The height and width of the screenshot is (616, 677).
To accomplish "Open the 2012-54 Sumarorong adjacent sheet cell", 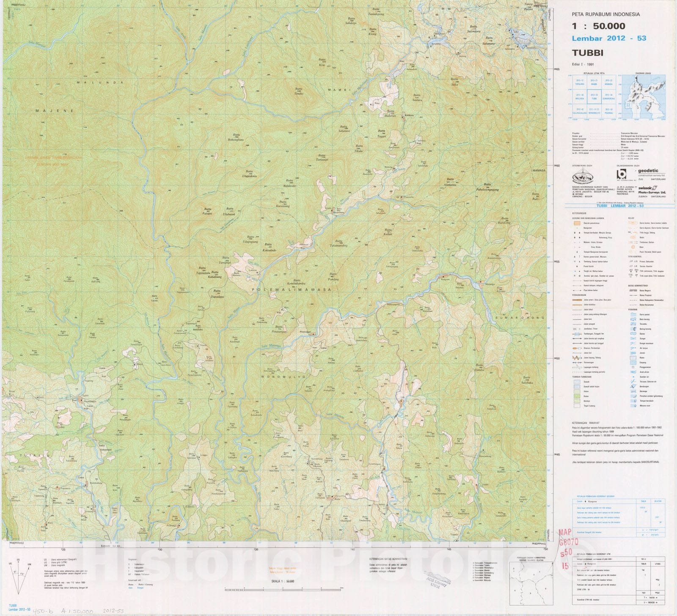I will click(x=609, y=96).
